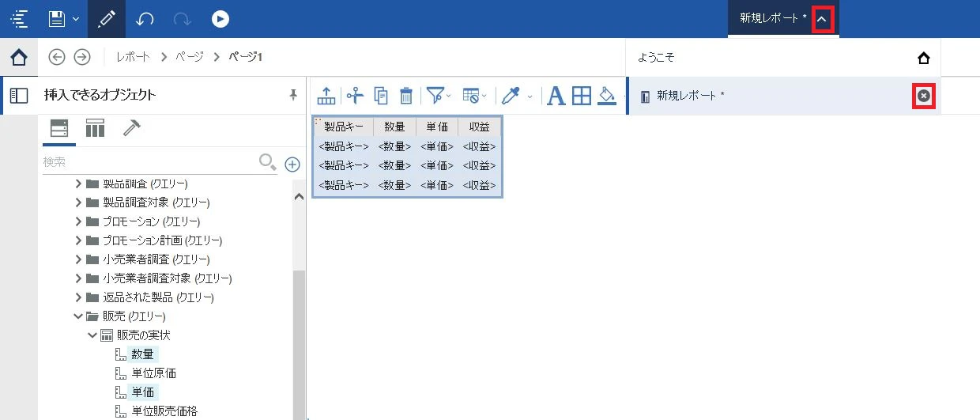The image size is (980, 420).
Task: Click the tree scrollbar up arrow
Action: [x=299, y=197]
